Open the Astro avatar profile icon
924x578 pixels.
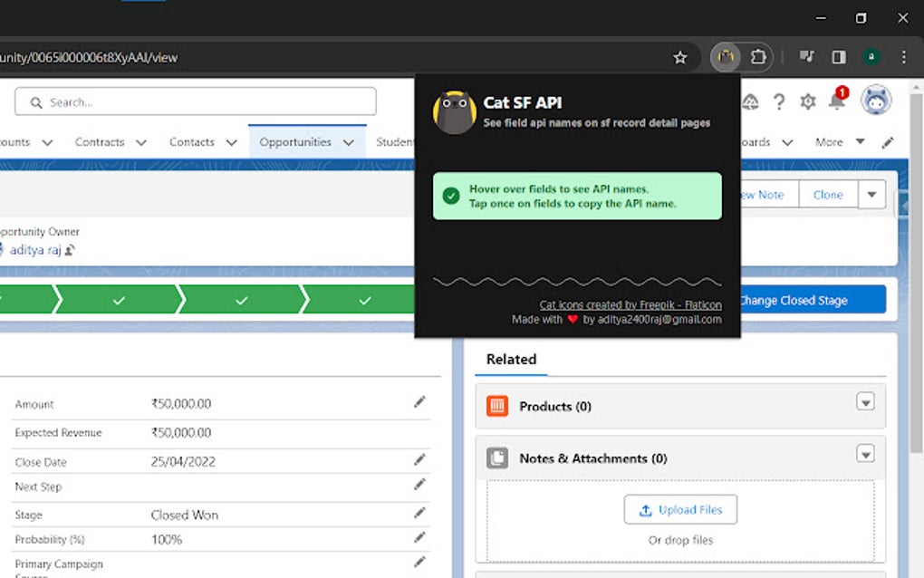[874, 101]
